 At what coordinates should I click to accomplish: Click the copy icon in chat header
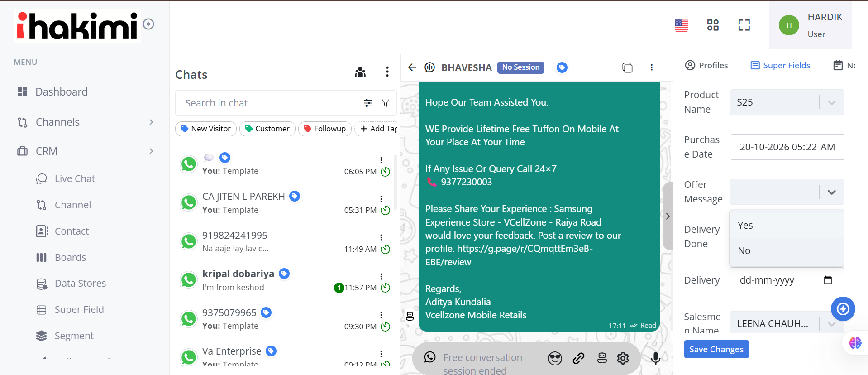coord(627,67)
